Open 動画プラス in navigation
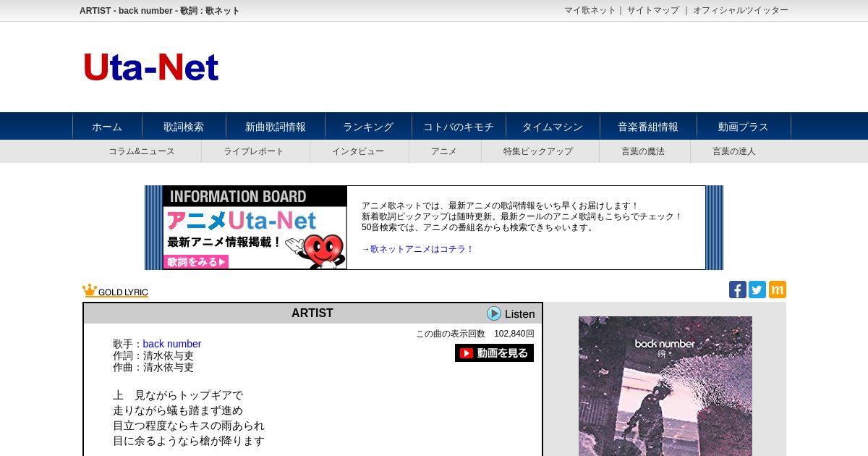 [744, 127]
